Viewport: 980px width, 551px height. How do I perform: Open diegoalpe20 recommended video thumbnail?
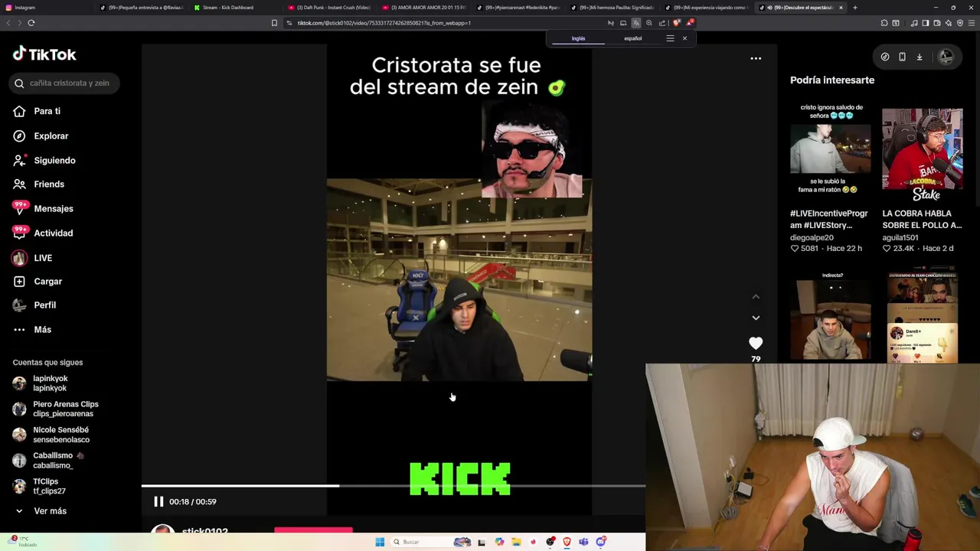[830, 149]
